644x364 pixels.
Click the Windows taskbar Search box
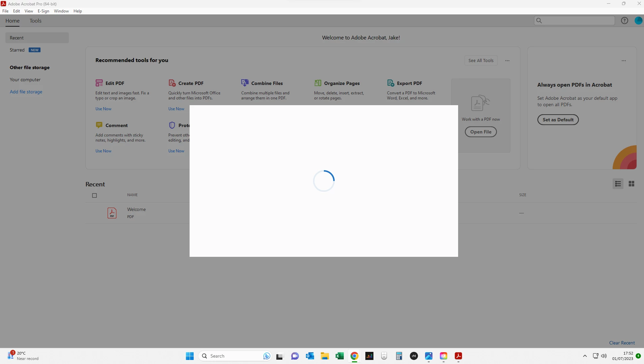[235, 356]
